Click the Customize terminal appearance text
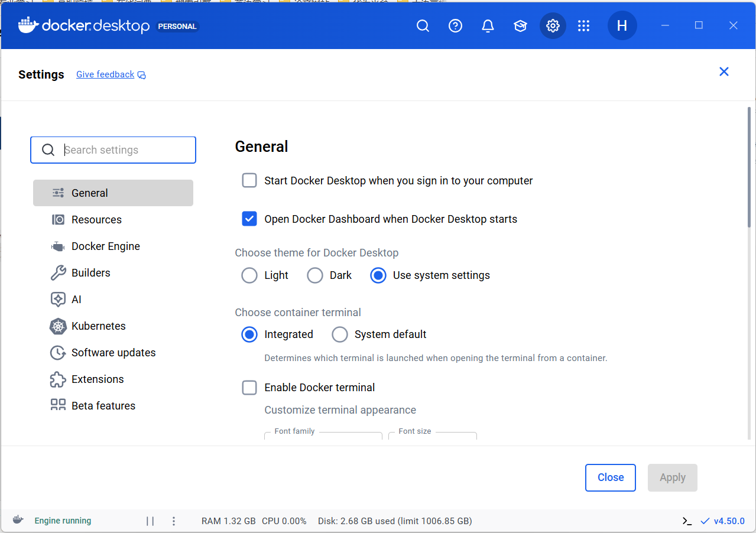The width and height of the screenshot is (756, 533). 340,410
